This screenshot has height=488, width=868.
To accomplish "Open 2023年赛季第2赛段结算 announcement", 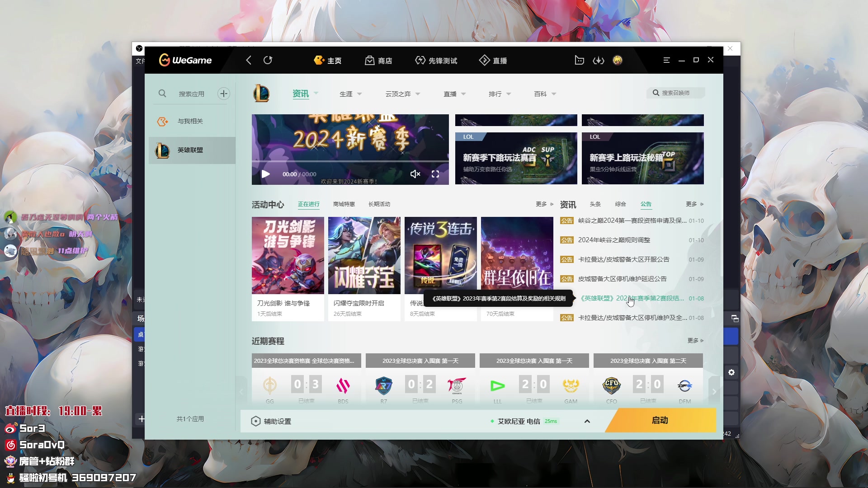I will click(x=632, y=298).
